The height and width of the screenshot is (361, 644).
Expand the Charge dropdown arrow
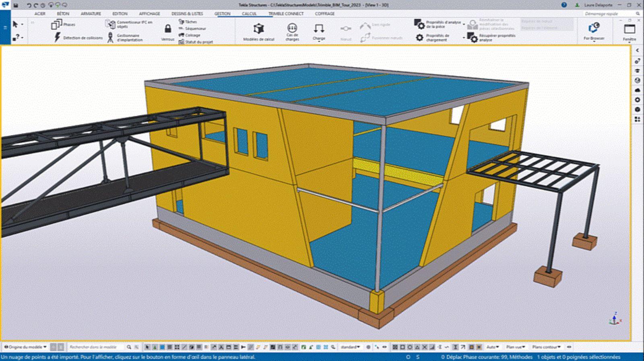319,41
